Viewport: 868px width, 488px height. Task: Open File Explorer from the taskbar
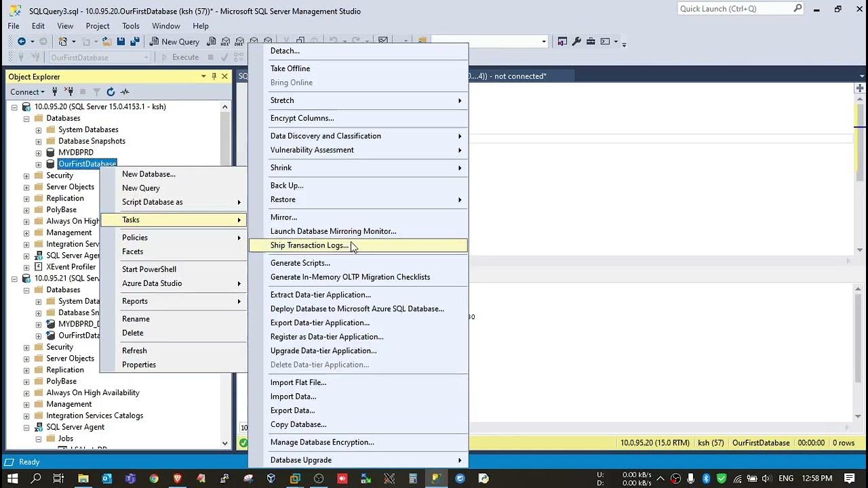click(x=83, y=478)
